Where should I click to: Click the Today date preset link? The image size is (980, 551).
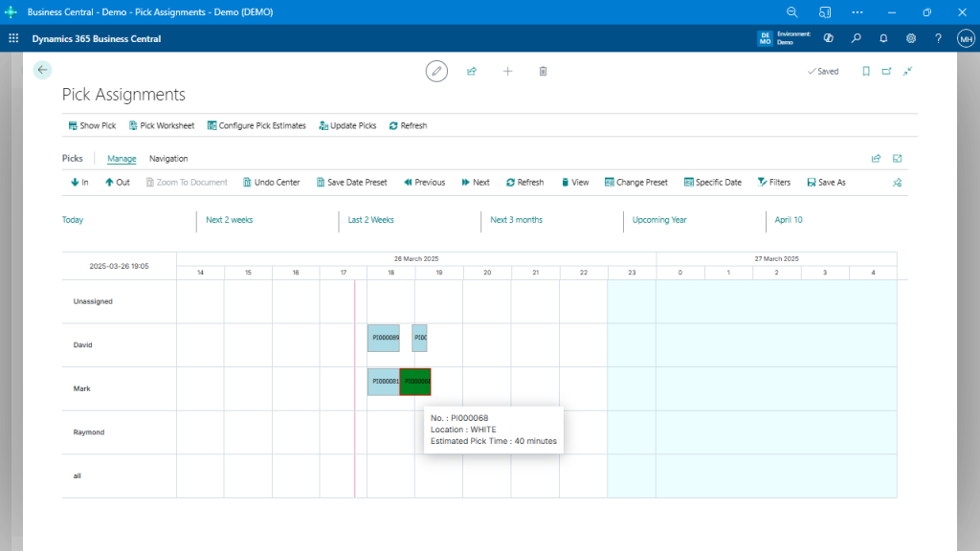tap(72, 220)
